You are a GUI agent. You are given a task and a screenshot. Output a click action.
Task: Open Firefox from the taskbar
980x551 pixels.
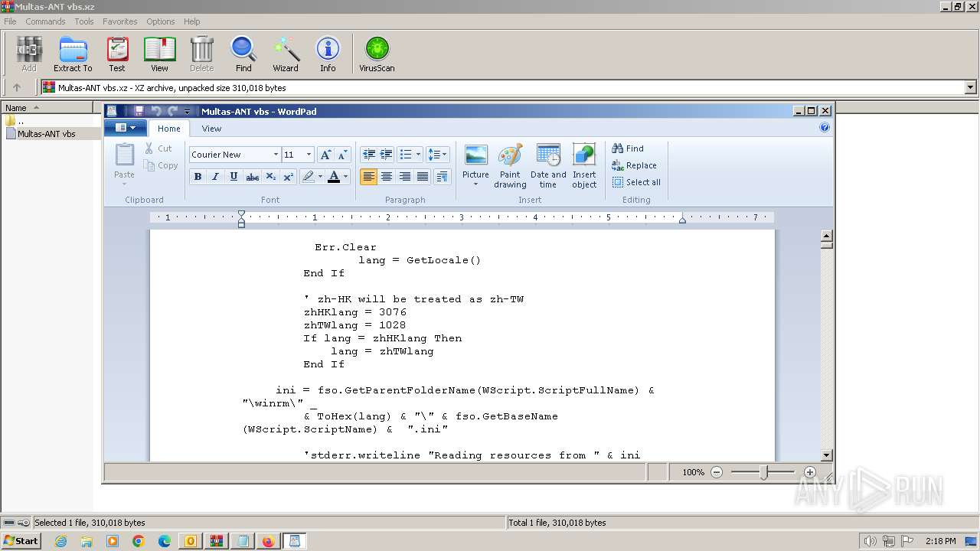tap(268, 541)
